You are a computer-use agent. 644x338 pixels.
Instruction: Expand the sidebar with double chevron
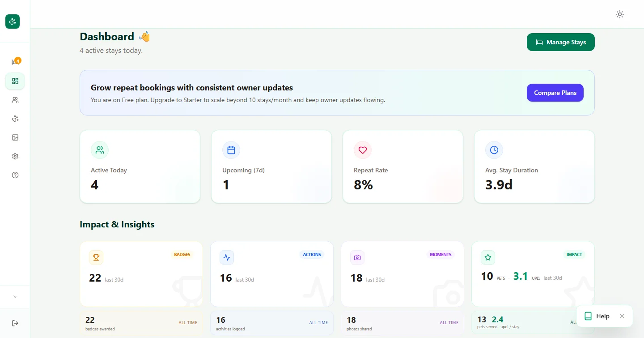tap(15, 297)
